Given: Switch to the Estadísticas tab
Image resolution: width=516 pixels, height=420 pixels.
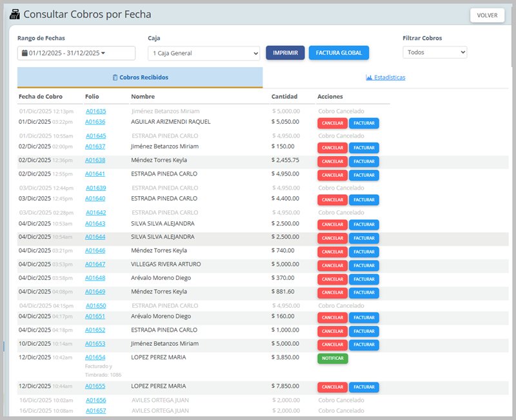Looking at the screenshot, I should 386,77.
